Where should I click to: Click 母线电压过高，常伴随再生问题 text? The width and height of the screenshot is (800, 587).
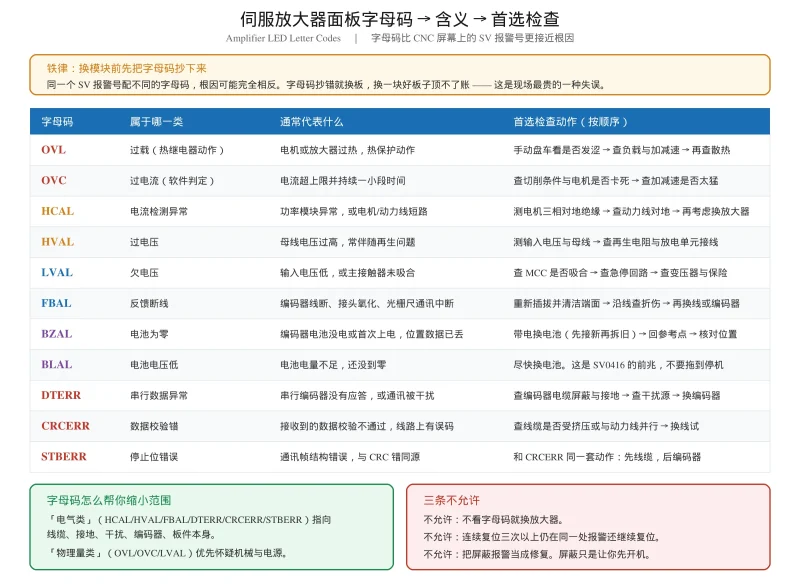[x=347, y=242]
